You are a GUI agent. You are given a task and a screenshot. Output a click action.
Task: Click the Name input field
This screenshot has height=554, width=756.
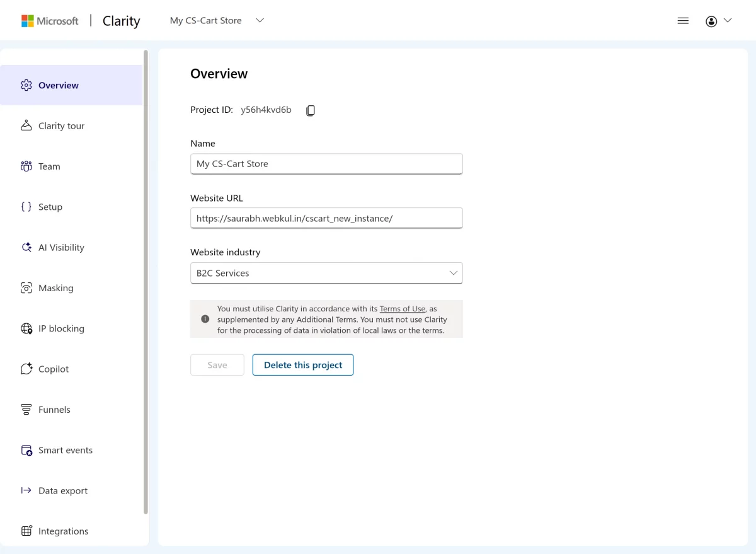326,164
